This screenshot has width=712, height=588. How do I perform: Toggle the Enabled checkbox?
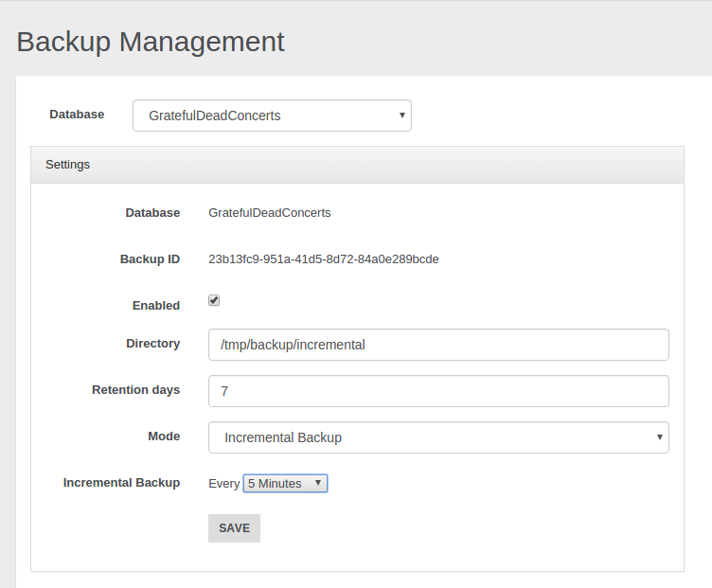[214, 300]
